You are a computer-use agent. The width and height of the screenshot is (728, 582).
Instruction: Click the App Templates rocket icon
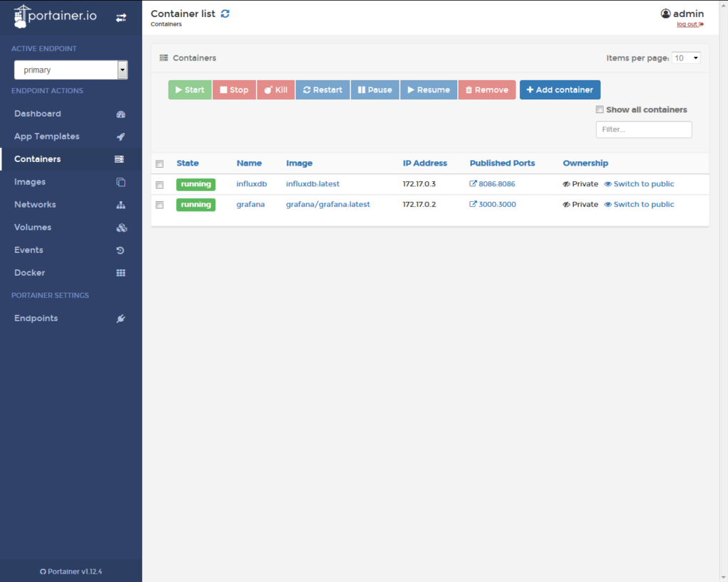point(120,136)
